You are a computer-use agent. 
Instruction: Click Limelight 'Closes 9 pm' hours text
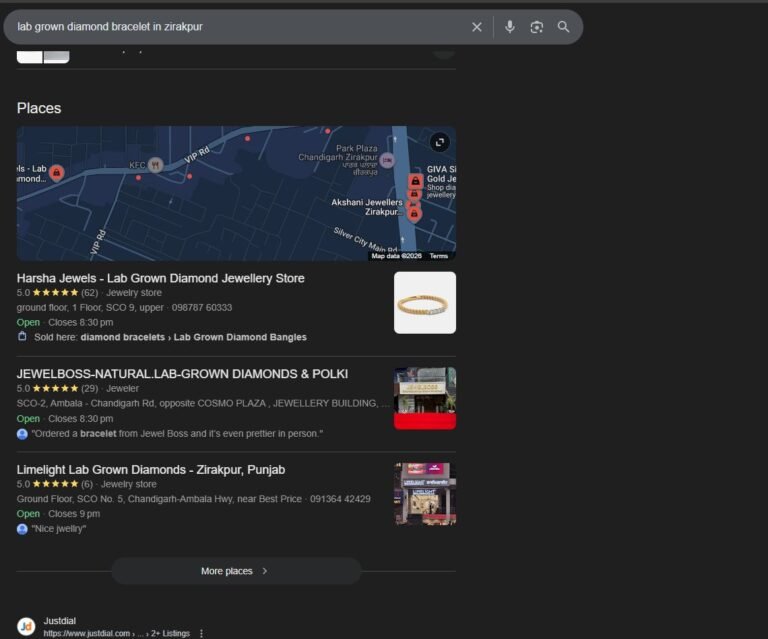click(x=74, y=514)
